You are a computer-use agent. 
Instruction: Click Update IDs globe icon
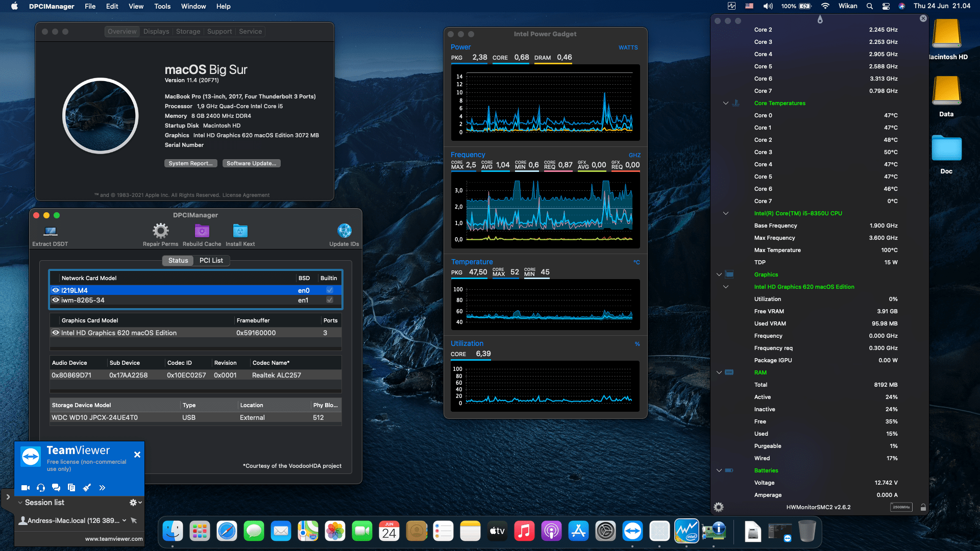tap(344, 231)
